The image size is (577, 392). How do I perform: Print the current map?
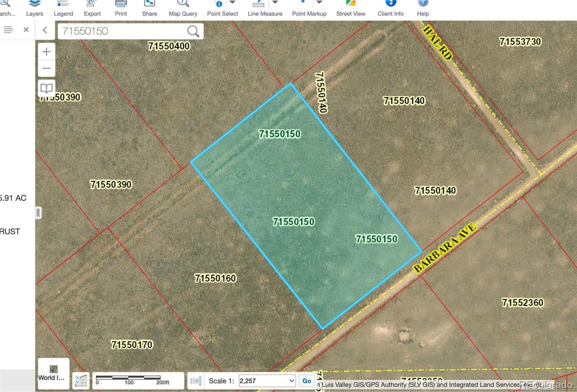click(x=121, y=9)
